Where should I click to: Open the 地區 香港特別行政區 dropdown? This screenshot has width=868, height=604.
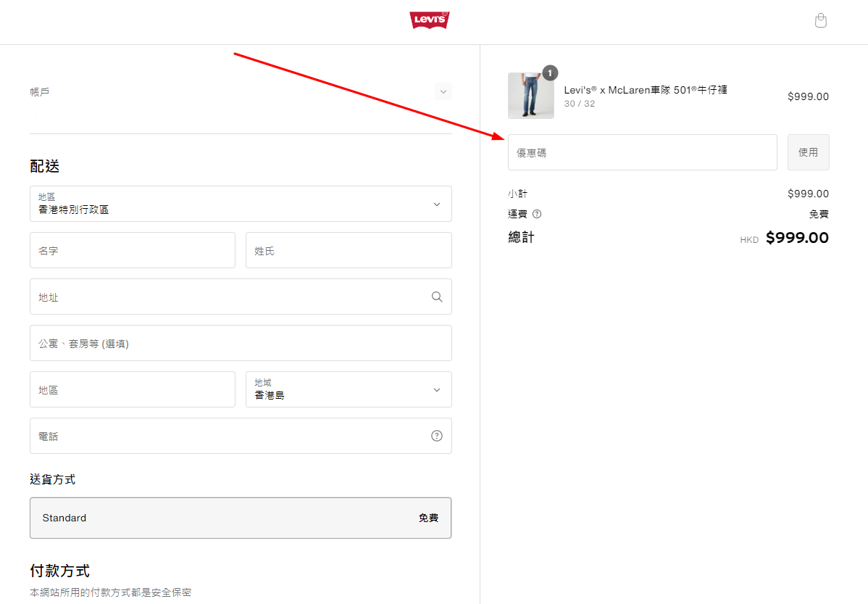pyautogui.click(x=241, y=204)
